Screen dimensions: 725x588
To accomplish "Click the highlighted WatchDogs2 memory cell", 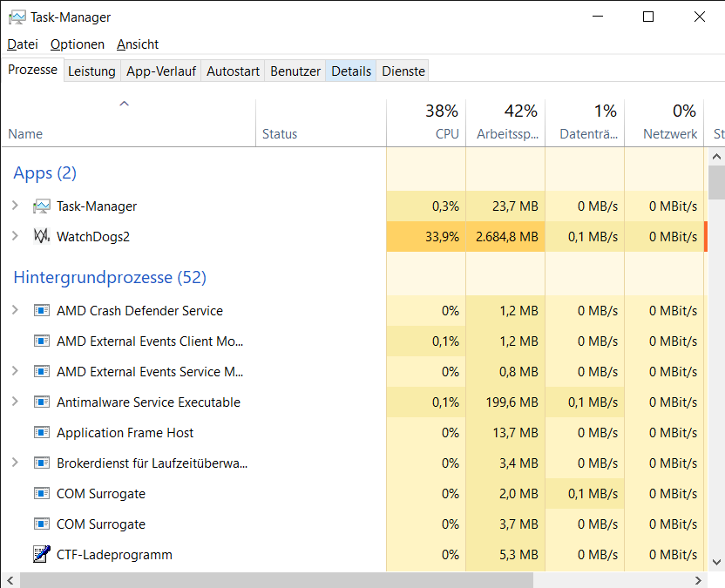I will [x=505, y=236].
